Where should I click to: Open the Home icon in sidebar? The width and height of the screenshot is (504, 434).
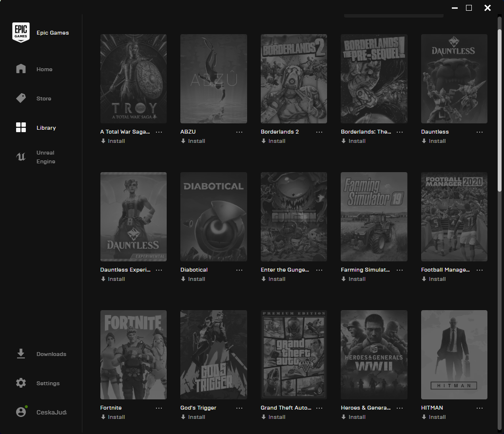coord(21,69)
